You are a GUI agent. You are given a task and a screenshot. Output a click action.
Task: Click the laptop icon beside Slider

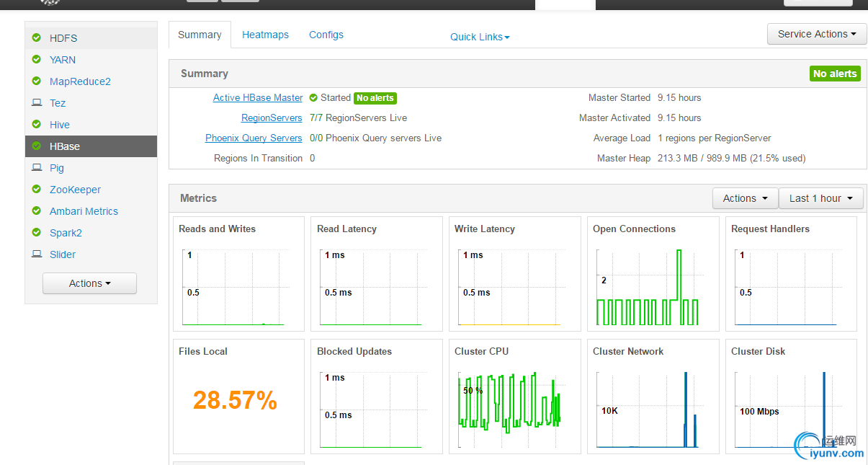[37, 254]
